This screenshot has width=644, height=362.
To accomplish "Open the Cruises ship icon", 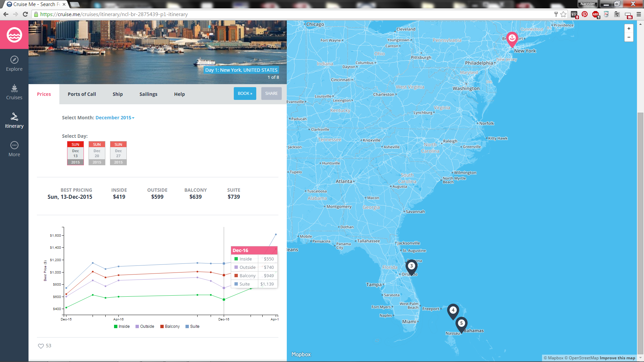I will coord(14,88).
